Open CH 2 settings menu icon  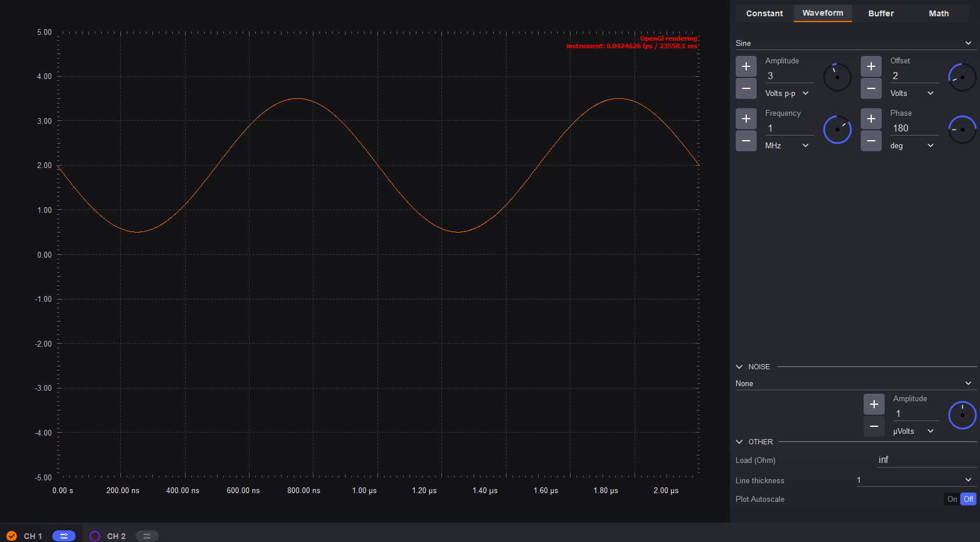pos(147,536)
